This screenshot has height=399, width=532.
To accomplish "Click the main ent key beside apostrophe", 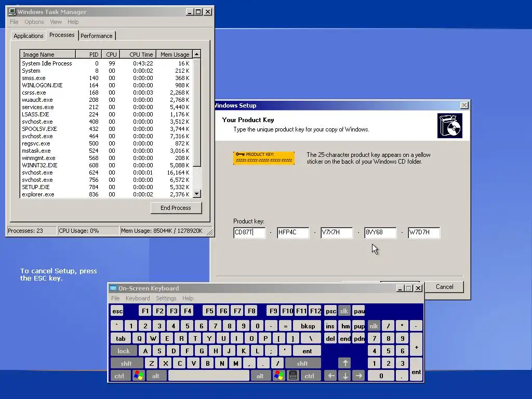I will click(x=307, y=351).
